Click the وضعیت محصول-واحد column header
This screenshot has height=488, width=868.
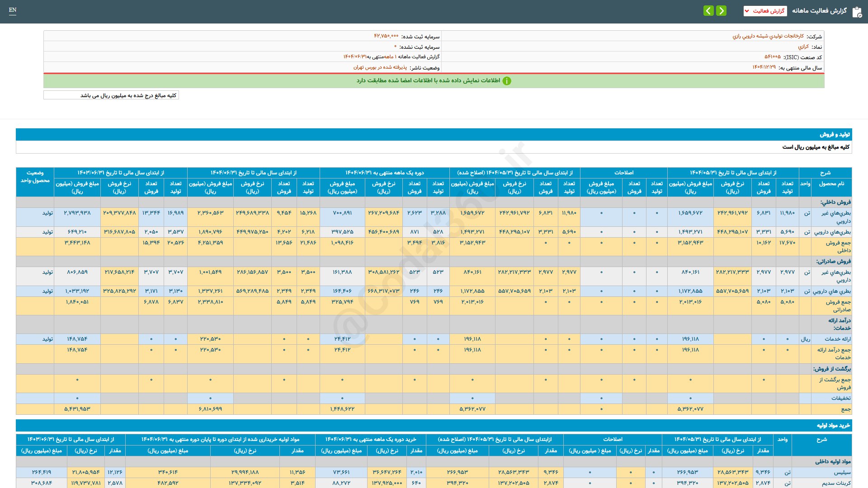[35, 177]
